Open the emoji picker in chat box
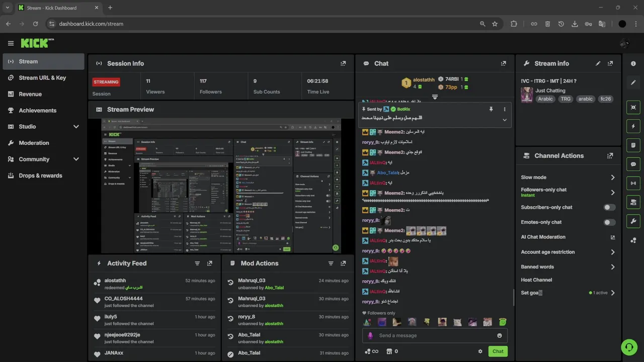 (500, 335)
